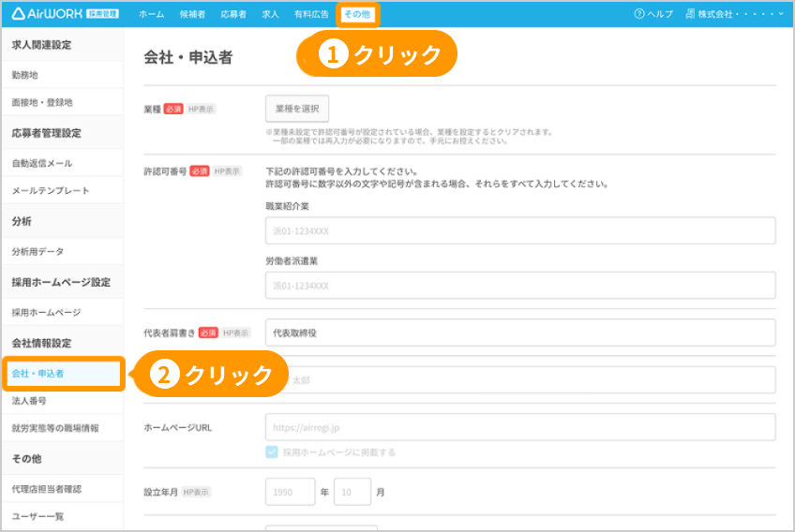Open 自動返信メール settings

point(62,163)
